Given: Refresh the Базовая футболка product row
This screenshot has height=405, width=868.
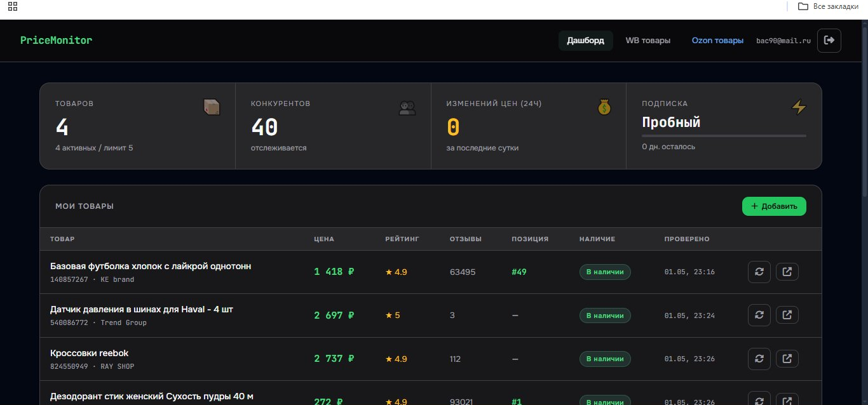Looking at the screenshot, I should (759, 272).
